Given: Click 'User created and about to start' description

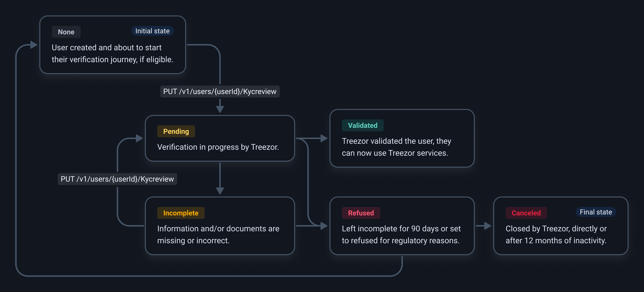Looking at the screenshot, I should coord(112,53).
